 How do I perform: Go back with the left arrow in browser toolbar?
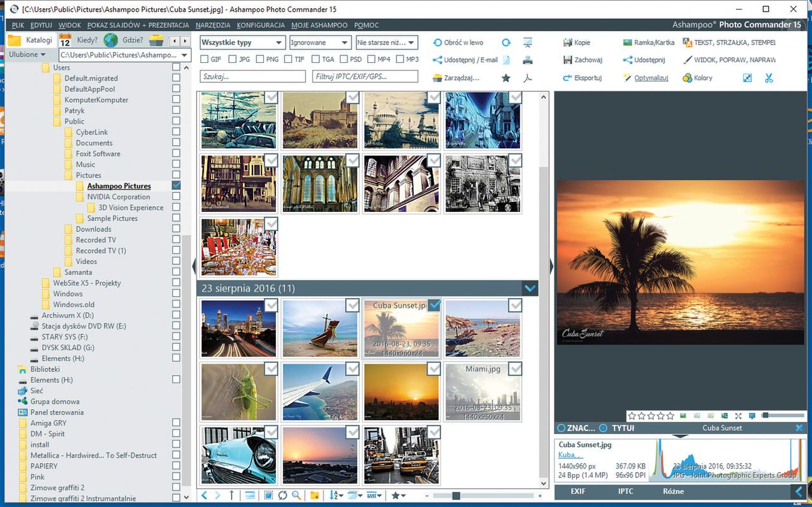click(205, 496)
